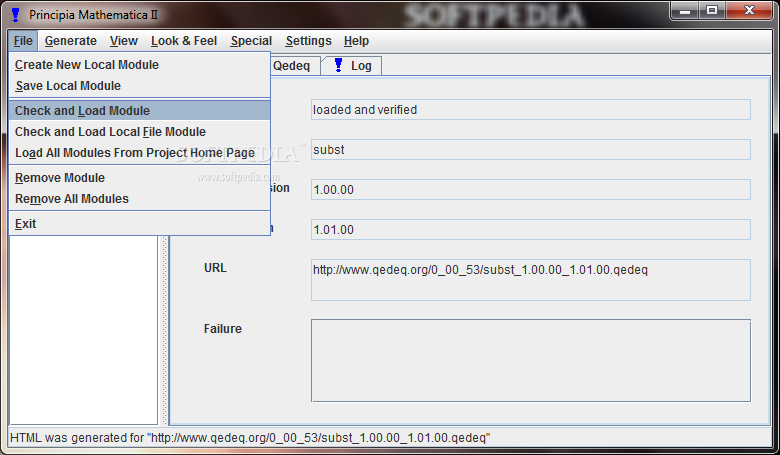Click the Failure label
The height and width of the screenshot is (455, 780).
click(223, 329)
